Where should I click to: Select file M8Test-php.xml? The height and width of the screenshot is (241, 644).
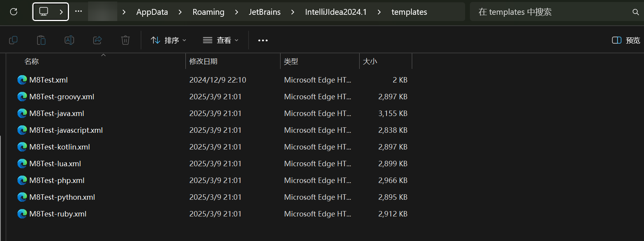[x=57, y=180]
